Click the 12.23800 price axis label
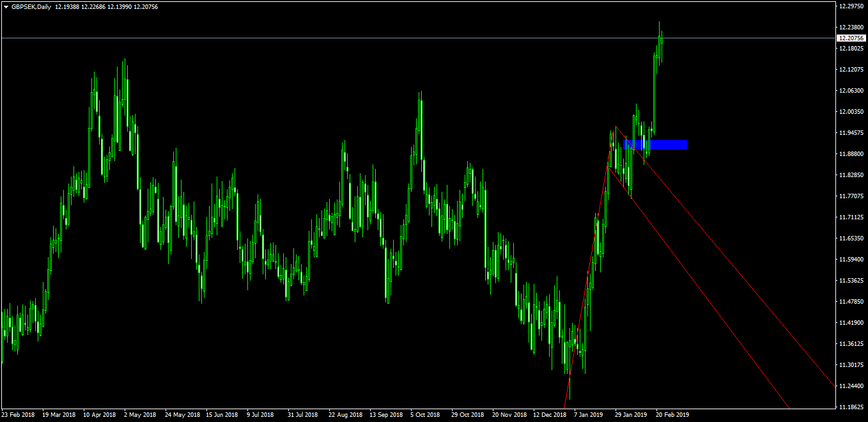The height and width of the screenshot is (422, 868). (x=851, y=27)
